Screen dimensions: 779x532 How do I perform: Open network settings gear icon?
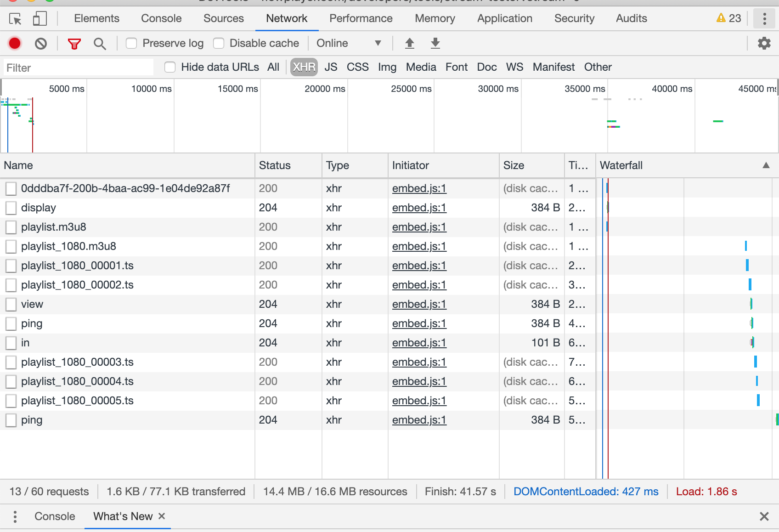click(x=764, y=43)
